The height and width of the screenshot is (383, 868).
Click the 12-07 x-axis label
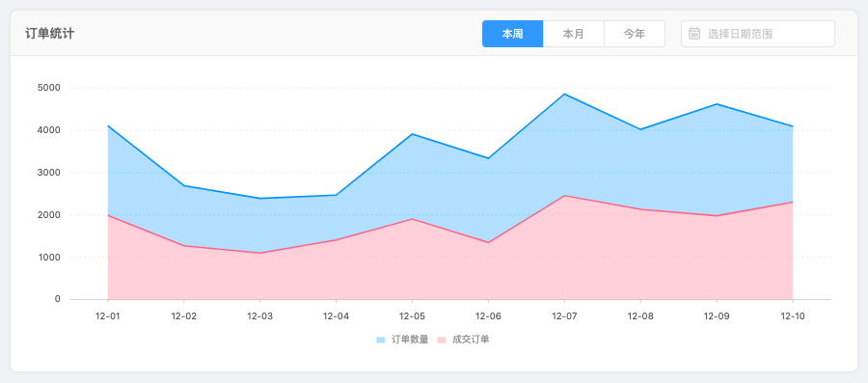(564, 316)
